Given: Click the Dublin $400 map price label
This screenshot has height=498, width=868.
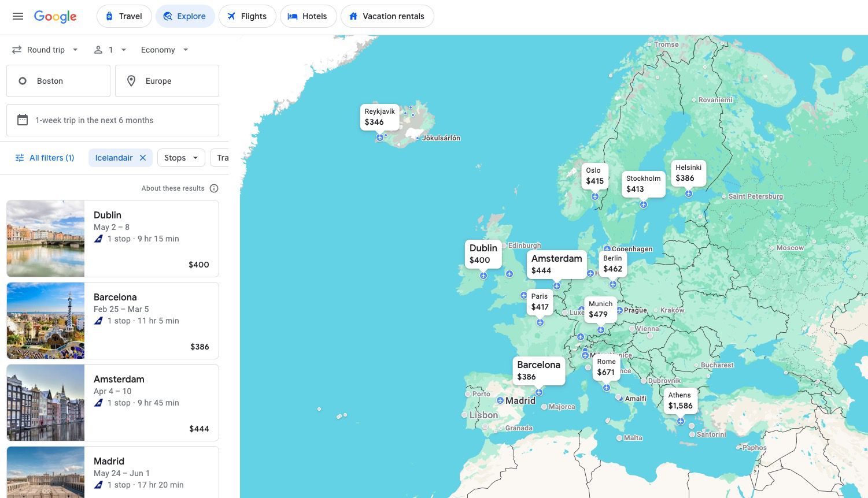Looking at the screenshot, I should coord(483,254).
